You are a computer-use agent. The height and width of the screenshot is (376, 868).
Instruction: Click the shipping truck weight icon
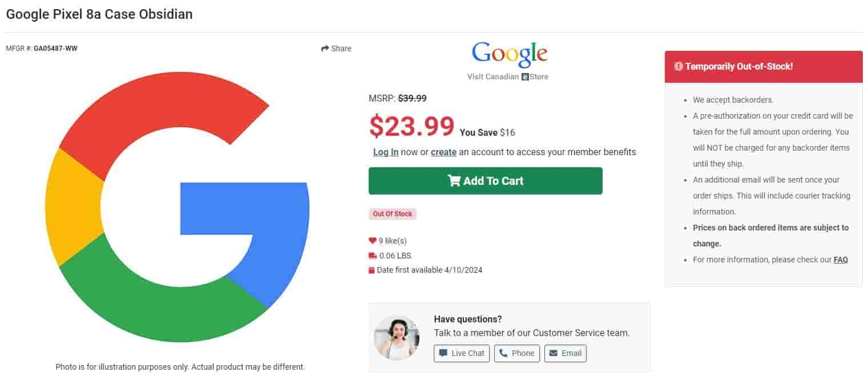[x=373, y=256]
